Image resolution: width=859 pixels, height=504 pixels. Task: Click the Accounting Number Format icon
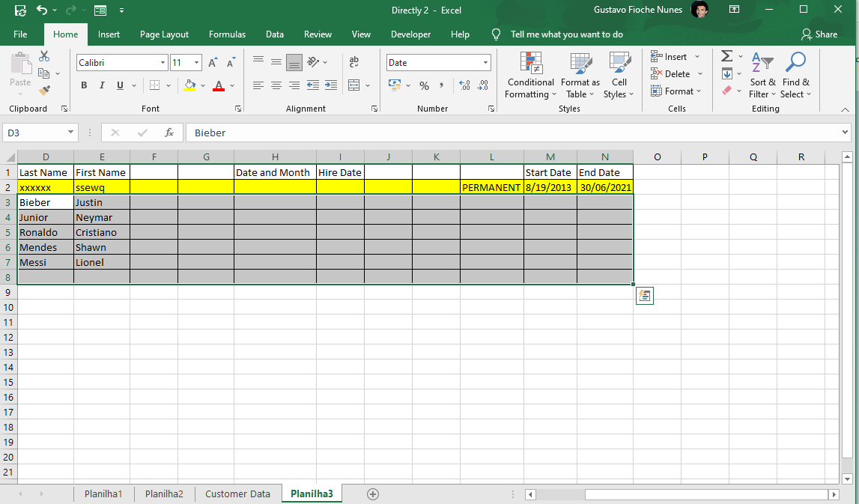click(x=395, y=85)
